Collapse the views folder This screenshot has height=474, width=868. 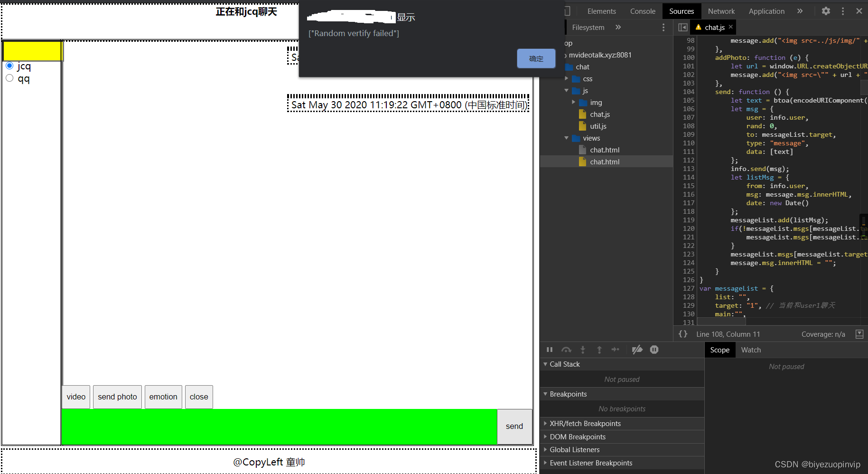click(x=567, y=138)
